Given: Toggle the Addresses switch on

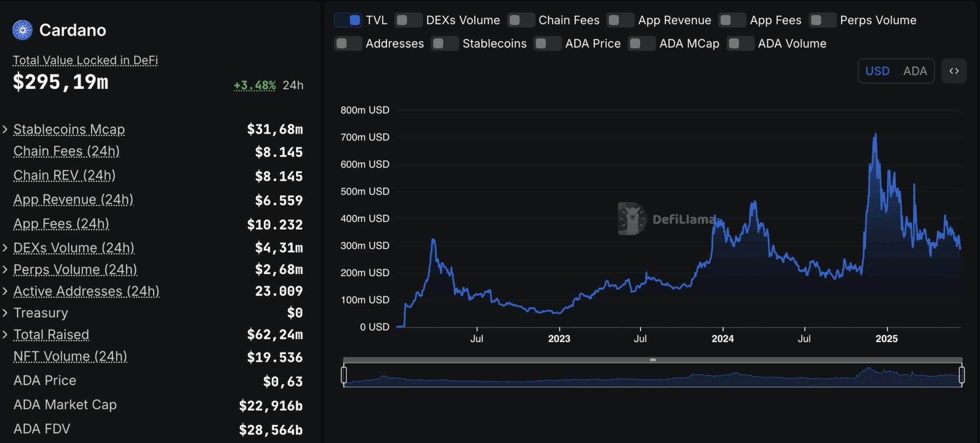Looking at the screenshot, I should 349,43.
